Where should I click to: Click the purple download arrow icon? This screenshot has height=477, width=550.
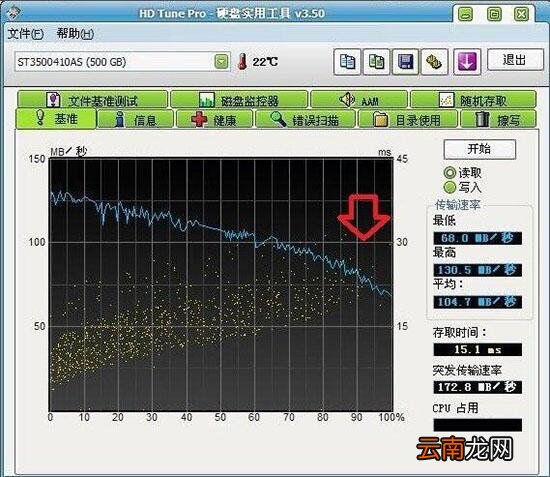(x=467, y=62)
